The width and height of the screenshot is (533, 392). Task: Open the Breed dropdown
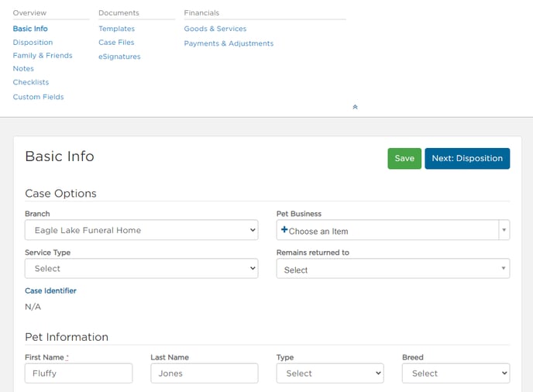pos(456,373)
